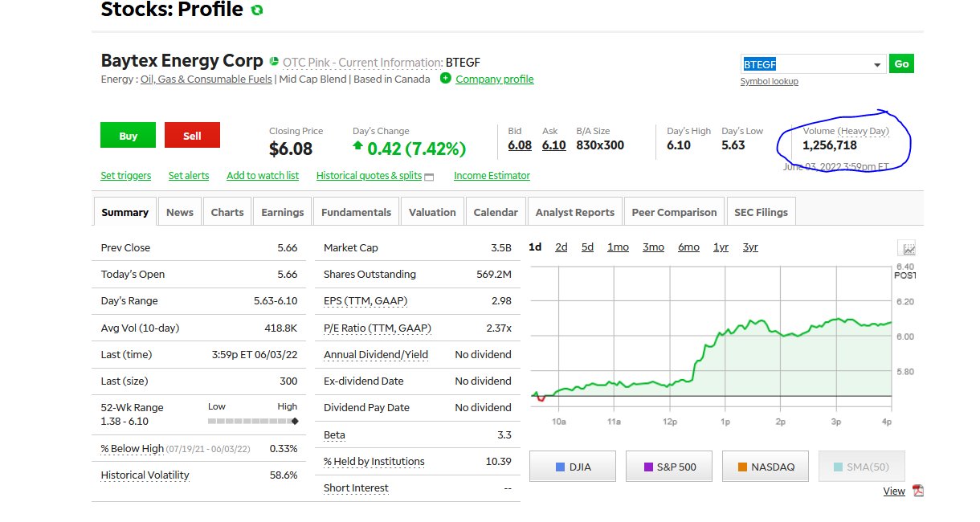Select the 6mo chart range

pos(688,247)
